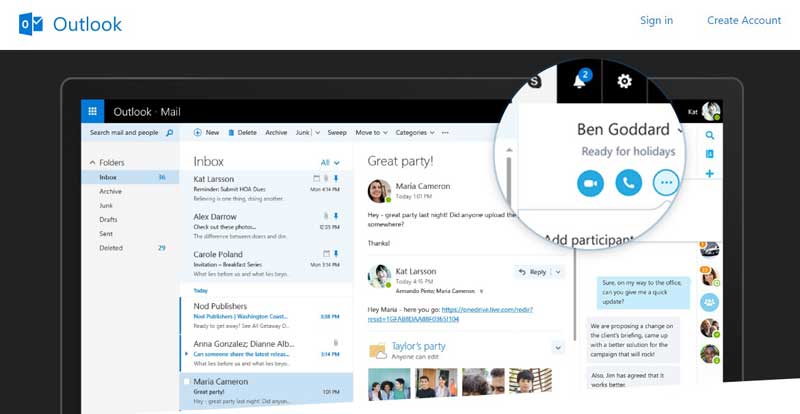The width and height of the screenshot is (800, 414).
Task: Click calendar icon on Kat Larsson email
Action: 316,178
